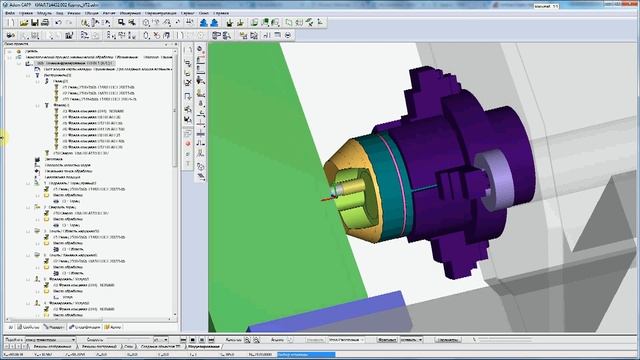Click the Redo arrow icon
The height and width of the screenshot is (360, 640).
point(69,23)
